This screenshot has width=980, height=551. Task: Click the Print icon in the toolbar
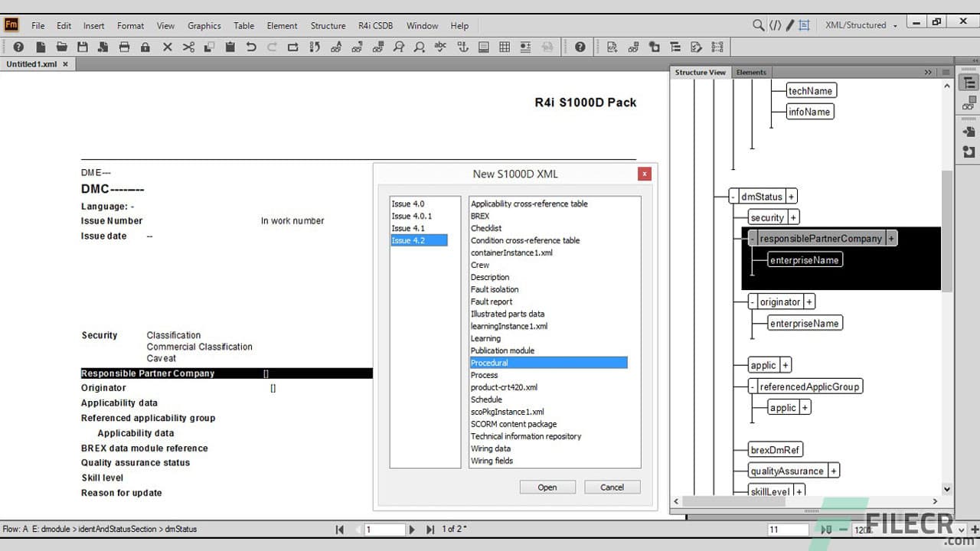[x=126, y=47]
